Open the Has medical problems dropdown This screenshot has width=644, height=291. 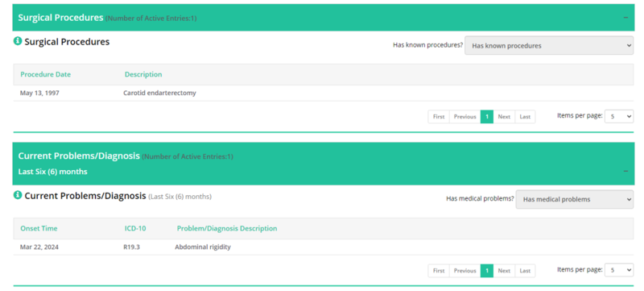pyautogui.click(x=575, y=199)
